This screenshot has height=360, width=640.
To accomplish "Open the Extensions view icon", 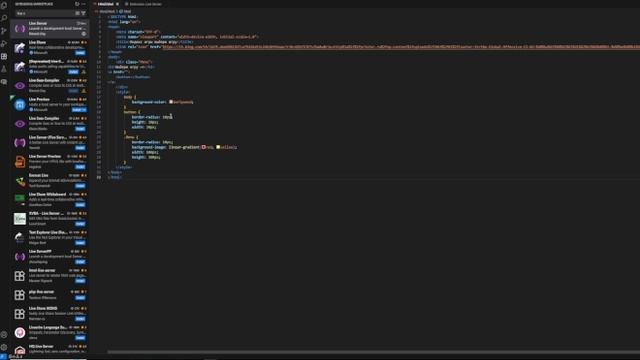I will point(4,56).
